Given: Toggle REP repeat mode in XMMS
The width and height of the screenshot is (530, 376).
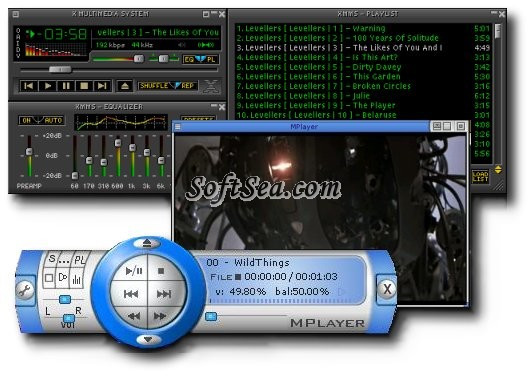Looking at the screenshot, I should point(187,86).
